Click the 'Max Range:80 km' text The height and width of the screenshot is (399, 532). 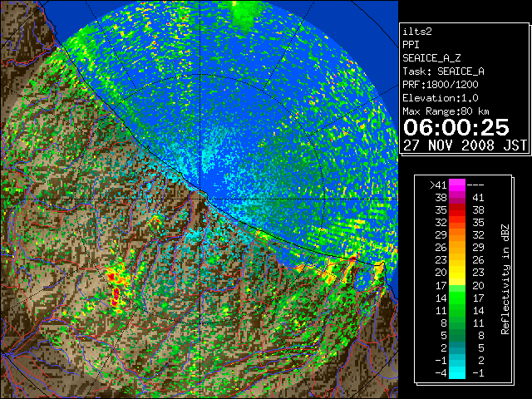(446, 111)
